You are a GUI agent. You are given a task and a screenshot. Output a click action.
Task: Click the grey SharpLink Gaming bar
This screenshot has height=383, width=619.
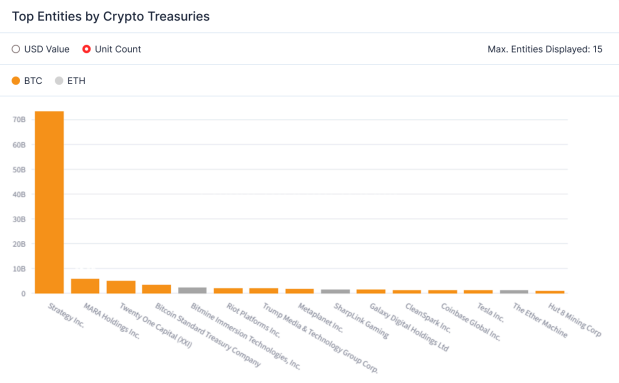(336, 291)
